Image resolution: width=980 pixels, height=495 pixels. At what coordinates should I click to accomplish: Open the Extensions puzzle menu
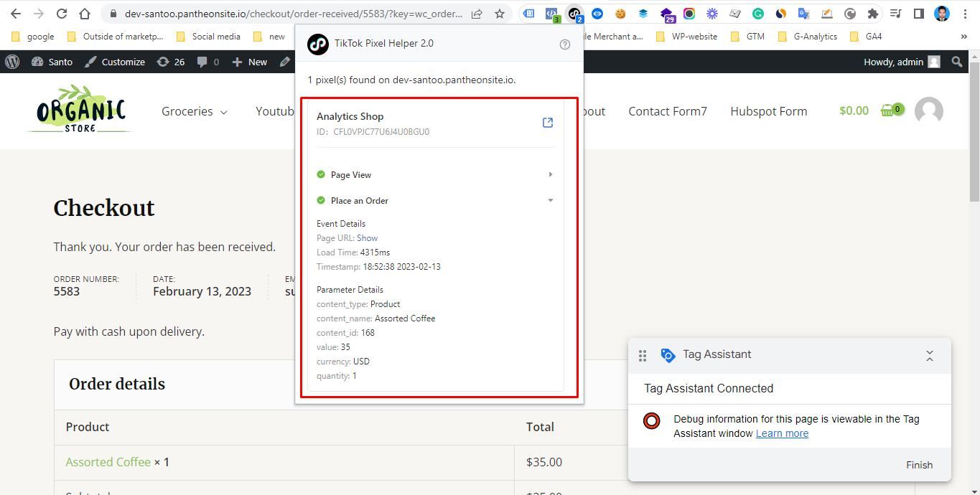[873, 14]
